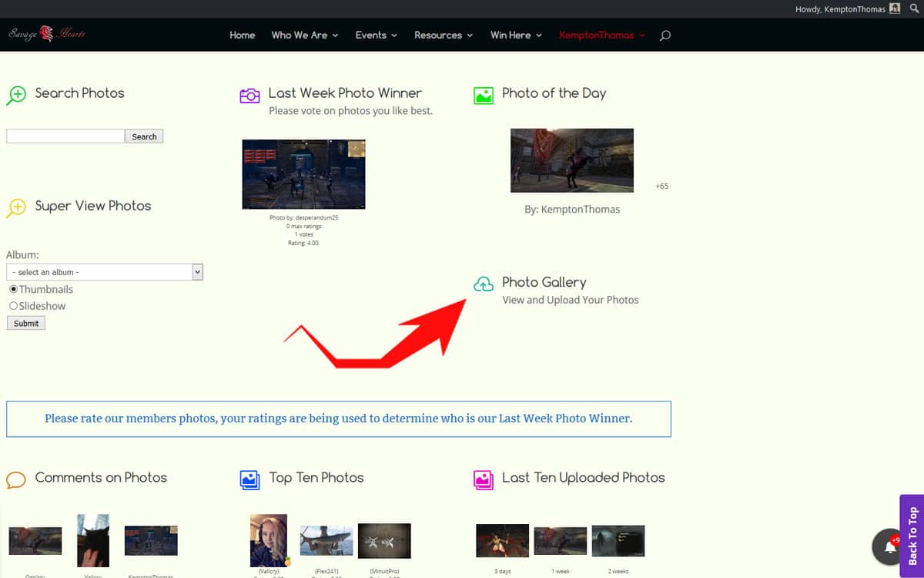Click 'Please vote on photos you like best.'

click(x=351, y=111)
